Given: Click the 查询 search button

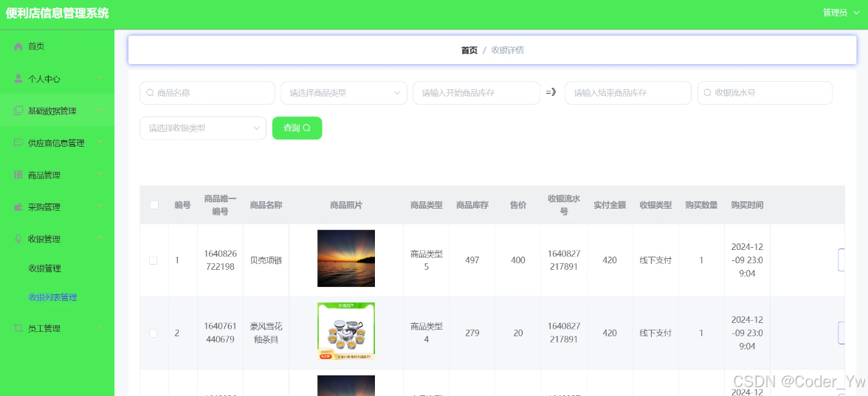Looking at the screenshot, I should click(297, 128).
